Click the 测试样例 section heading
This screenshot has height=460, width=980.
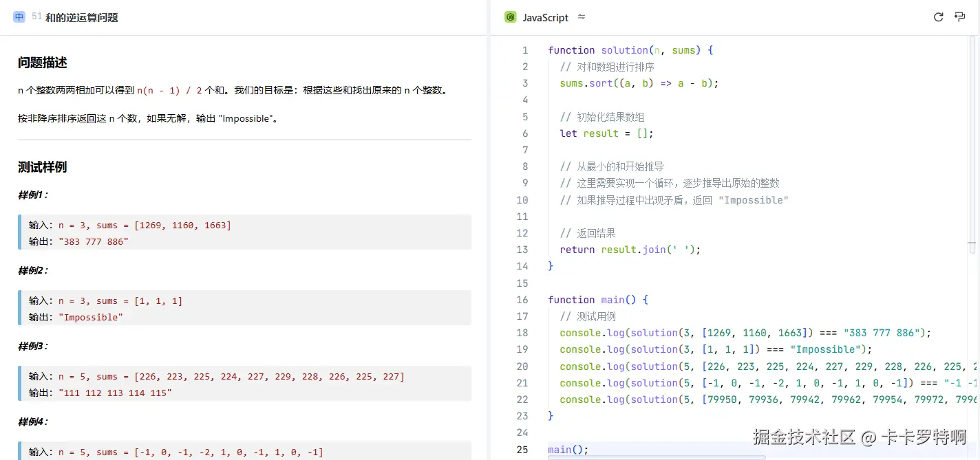(42, 167)
